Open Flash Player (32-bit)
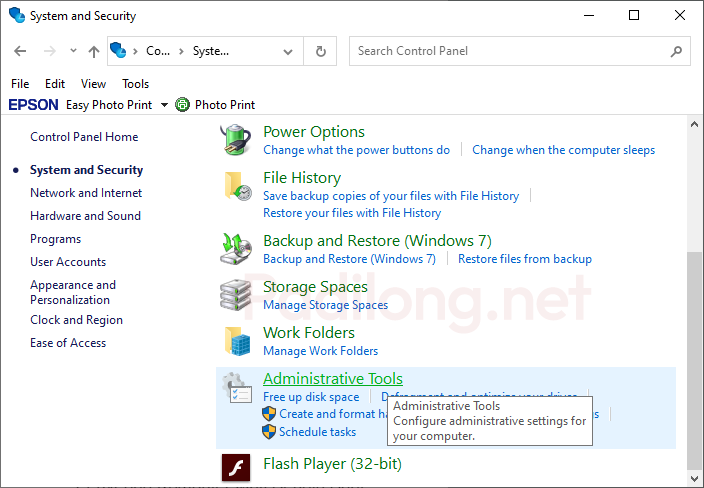This screenshot has width=704, height=488. [332, 464]
